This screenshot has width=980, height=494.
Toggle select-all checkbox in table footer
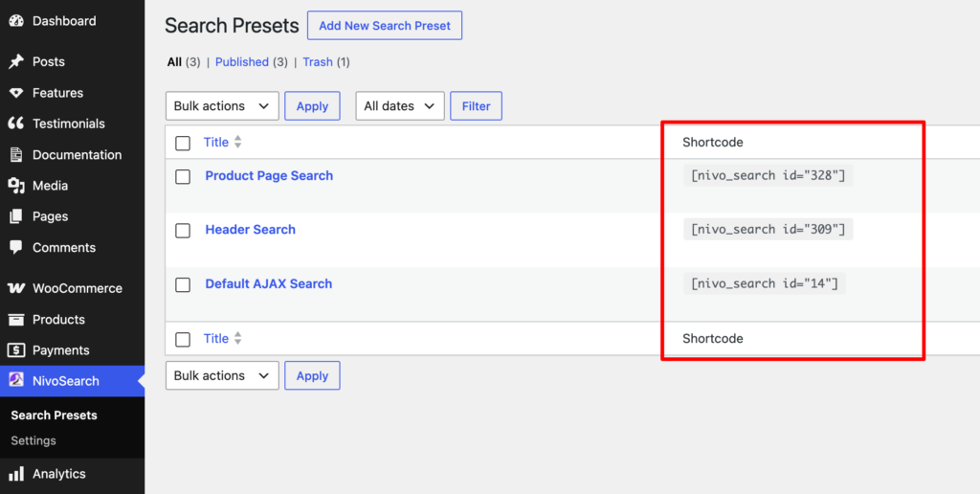click(x=183, y=340)
